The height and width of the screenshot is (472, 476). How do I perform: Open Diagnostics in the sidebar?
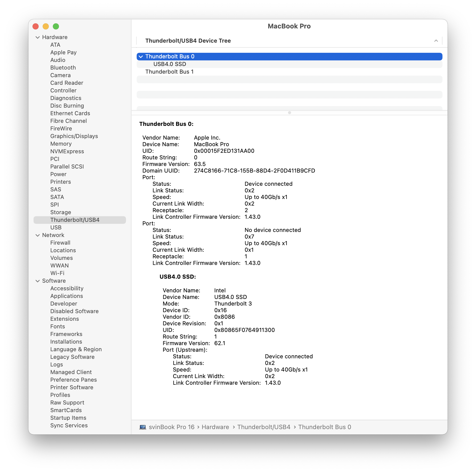coord(66,98)
